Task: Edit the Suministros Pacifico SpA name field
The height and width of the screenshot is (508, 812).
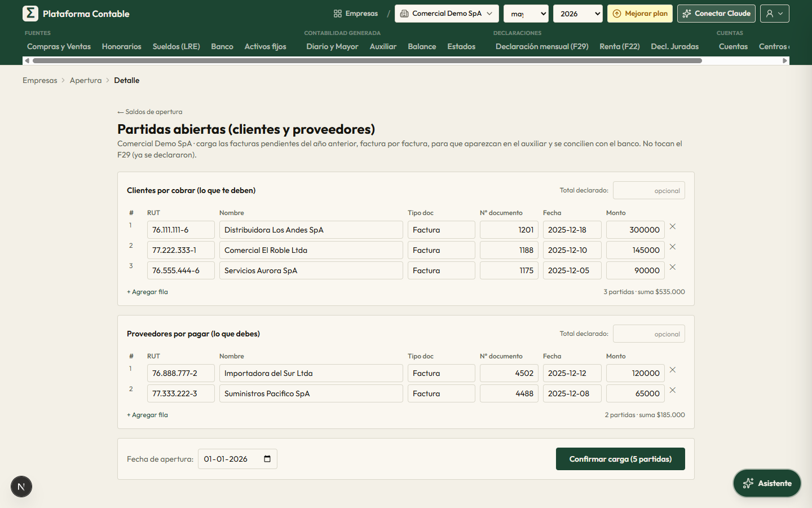Action: click(x=311, y=393)
